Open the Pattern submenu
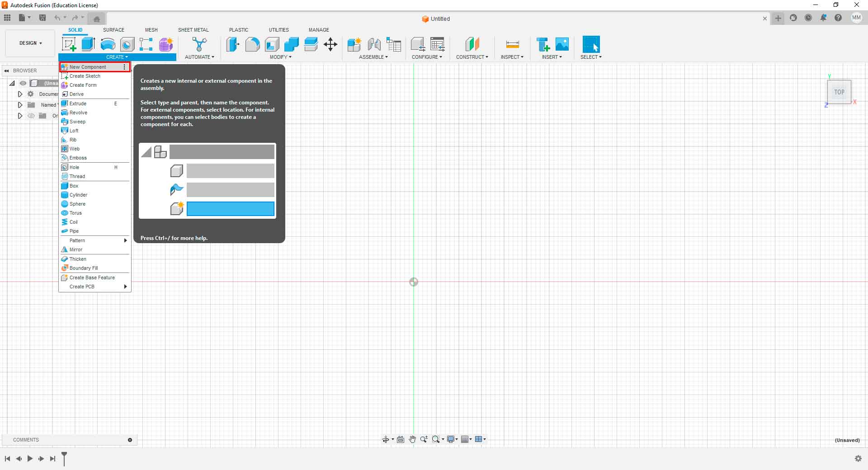Screen dimensions: 868x470 [95, 240]
